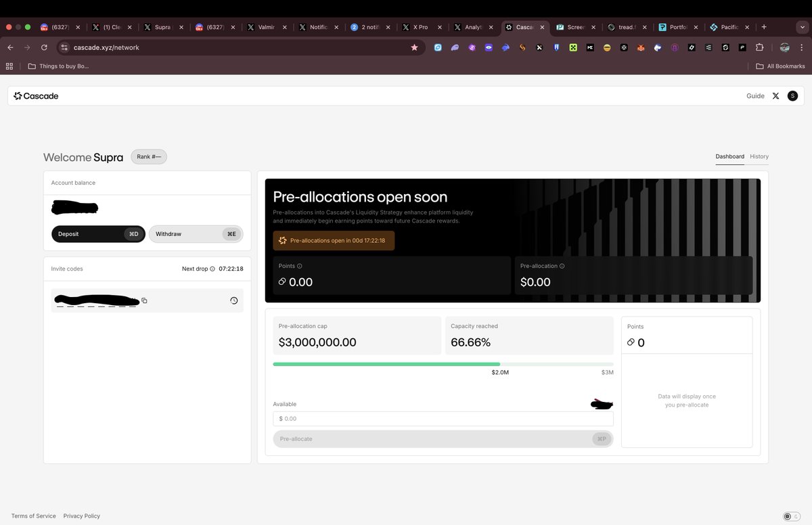Reload the cascade.xyz page
Image resolution: width=812 pixels, height=525 pixels.
44,47
